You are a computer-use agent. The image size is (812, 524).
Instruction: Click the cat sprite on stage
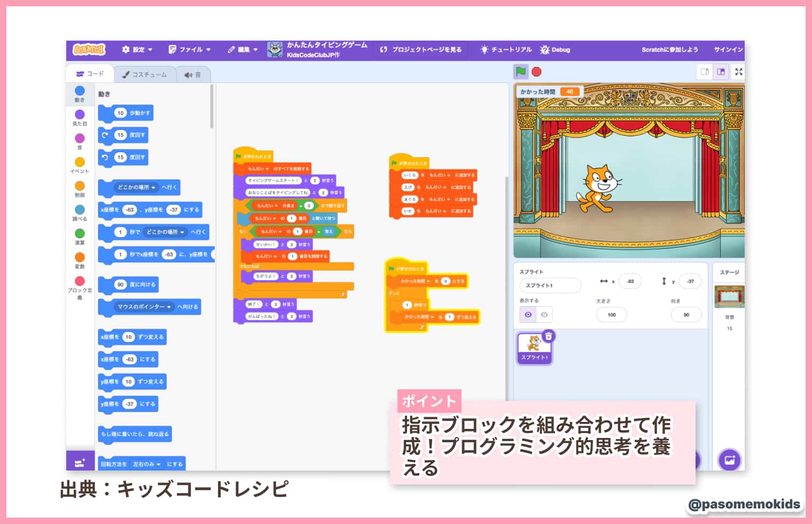pyautogui.click(x=599, y=188)
